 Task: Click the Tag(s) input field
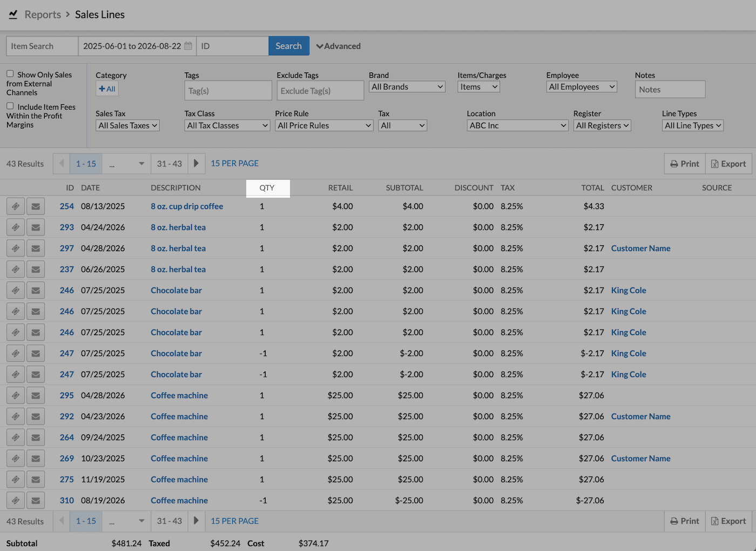tap(228, 91)
